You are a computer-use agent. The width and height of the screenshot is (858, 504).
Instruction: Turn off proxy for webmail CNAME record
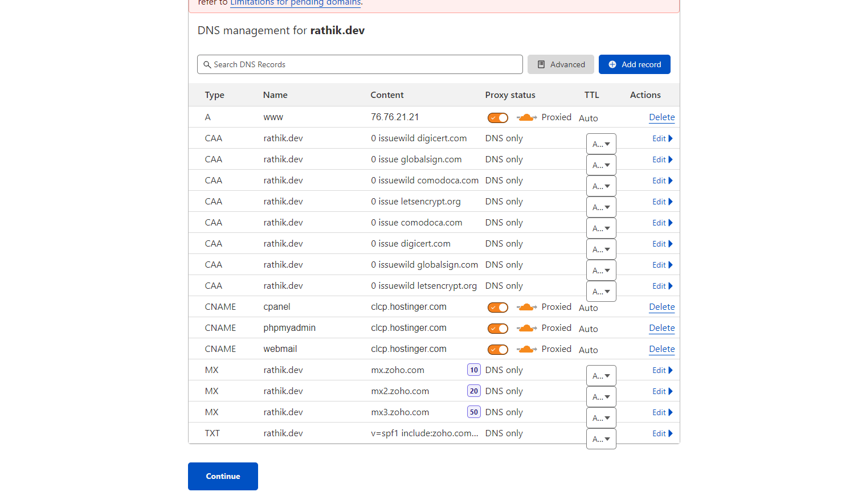point(497,350)
